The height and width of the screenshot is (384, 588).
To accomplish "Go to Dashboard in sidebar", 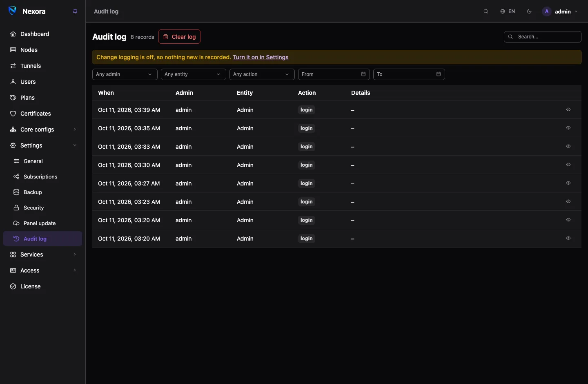I will pyautogui.click(x=42, y=34).
